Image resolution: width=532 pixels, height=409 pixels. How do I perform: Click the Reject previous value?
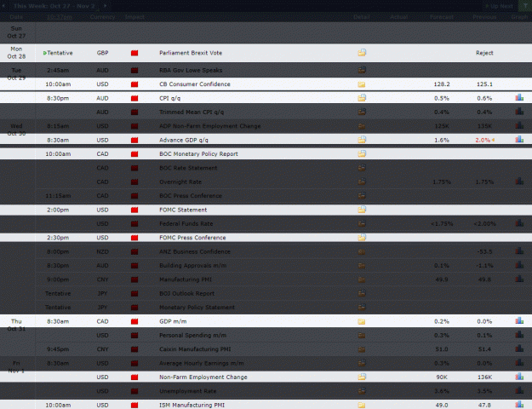[x=484, y=53]
